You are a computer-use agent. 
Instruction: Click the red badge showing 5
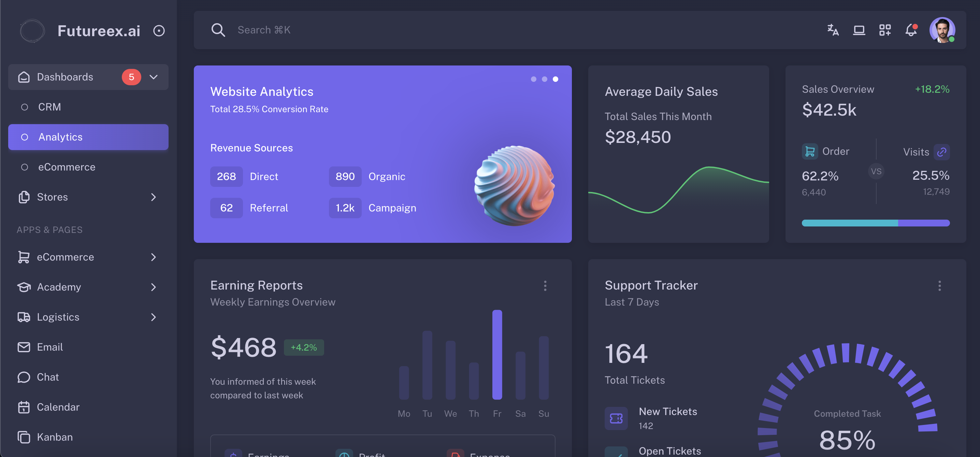[131, 77]
